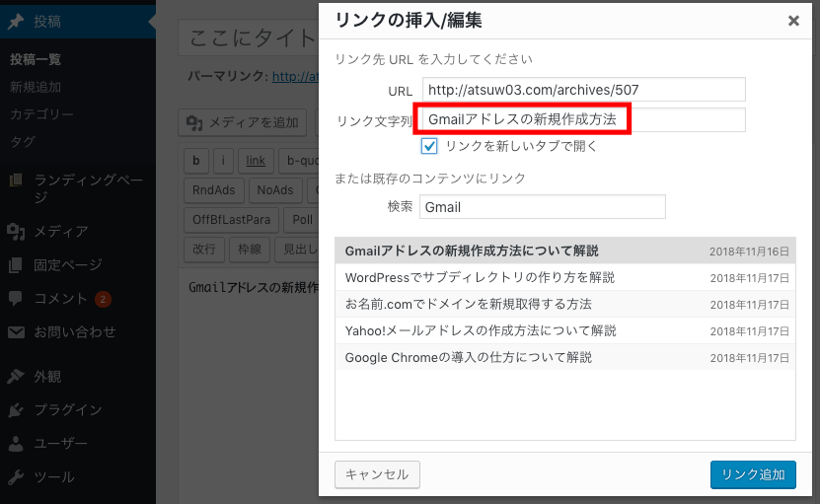Click the italic 'i' editor button

pyautogui.click(x=223, y=161)
